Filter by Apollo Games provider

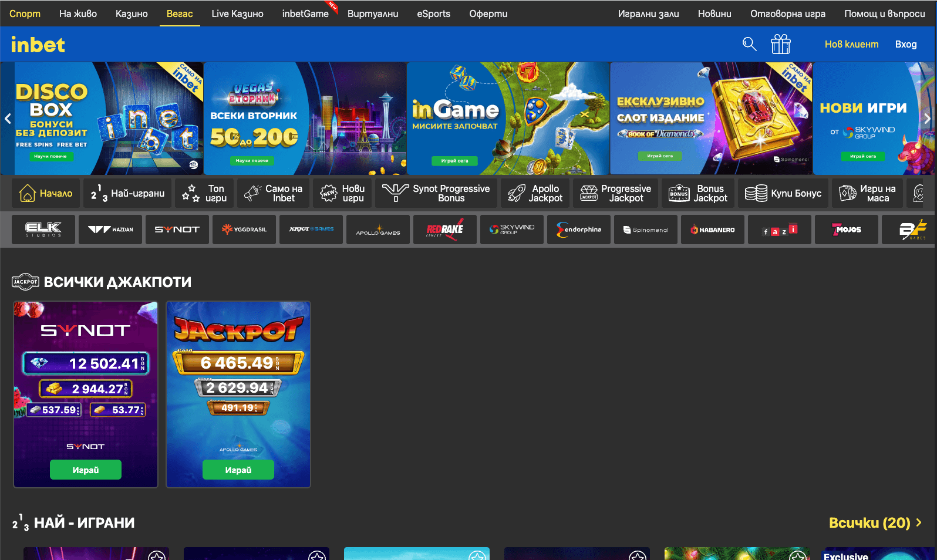(x=378, y=230)
